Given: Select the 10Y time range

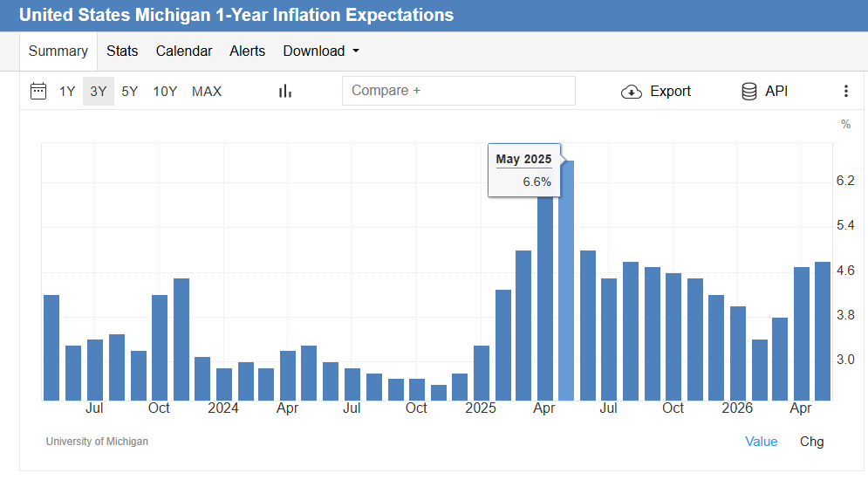Looking at the screenshot, I should pyautogui.click(x=165, y=92).
